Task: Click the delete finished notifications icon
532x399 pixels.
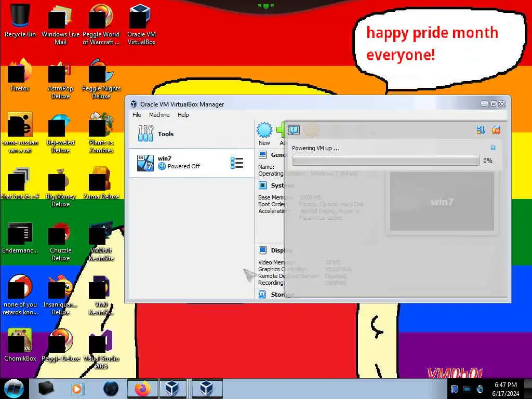Action: click(x=496, y=130)
